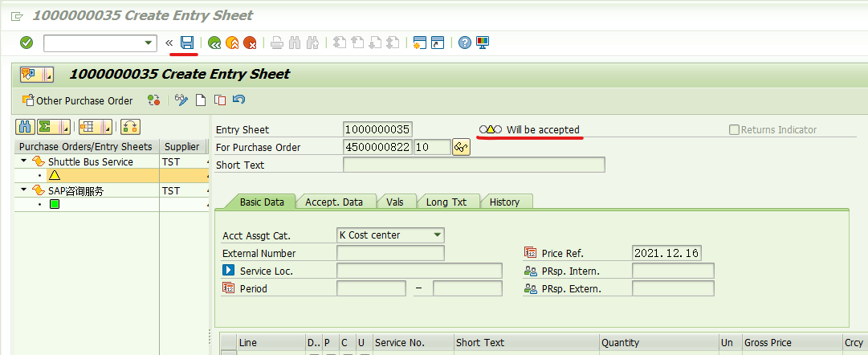
Task: Create a new entry sheet with blank page icon
Action: point(201,100)
